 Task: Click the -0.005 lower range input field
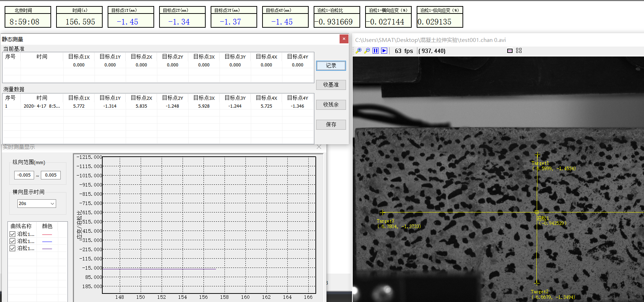tap(24, 175)
